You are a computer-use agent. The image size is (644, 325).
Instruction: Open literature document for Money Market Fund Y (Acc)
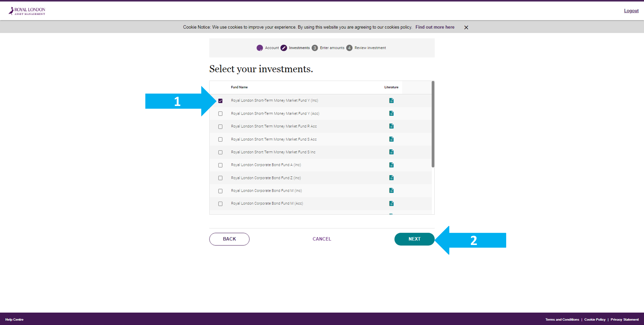click(x=391, y=113)
